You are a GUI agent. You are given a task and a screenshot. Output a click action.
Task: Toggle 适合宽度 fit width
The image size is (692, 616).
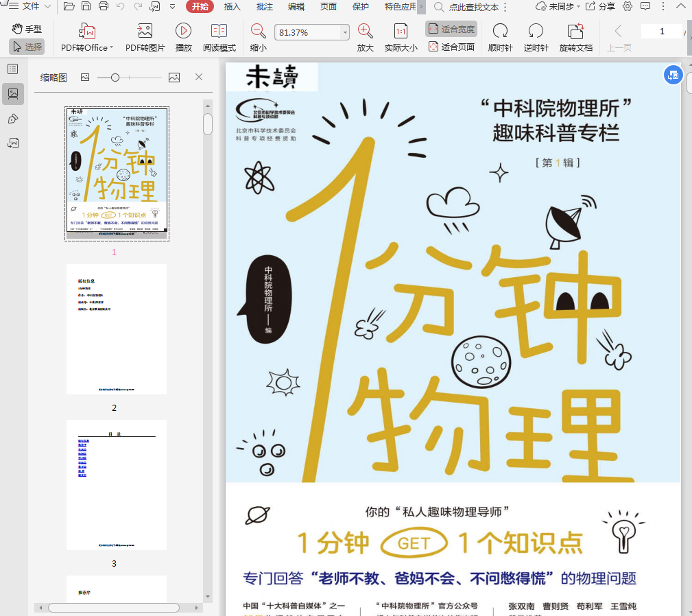(451, 29)
